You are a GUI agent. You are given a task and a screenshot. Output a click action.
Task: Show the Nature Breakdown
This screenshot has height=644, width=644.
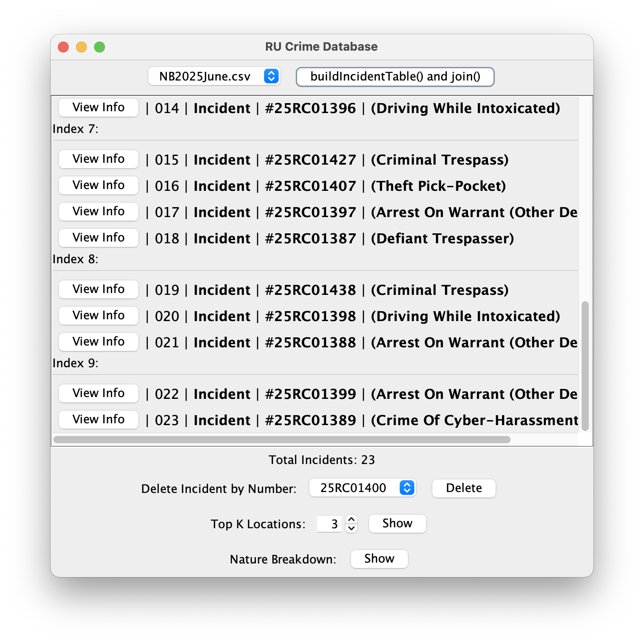tap(379, 559)
